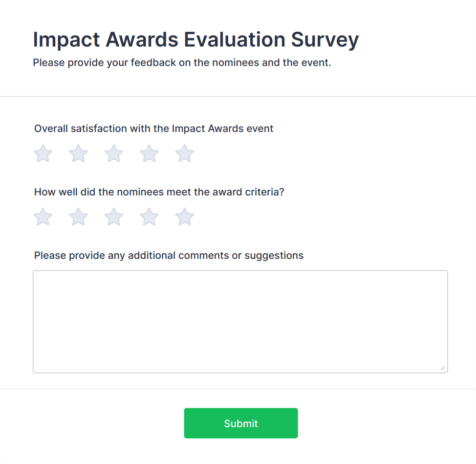This screenshot has height=464, width=476.
Task: Select the first star for overall satisfaction
Action: pyautogui.click(x=42, y=153)
